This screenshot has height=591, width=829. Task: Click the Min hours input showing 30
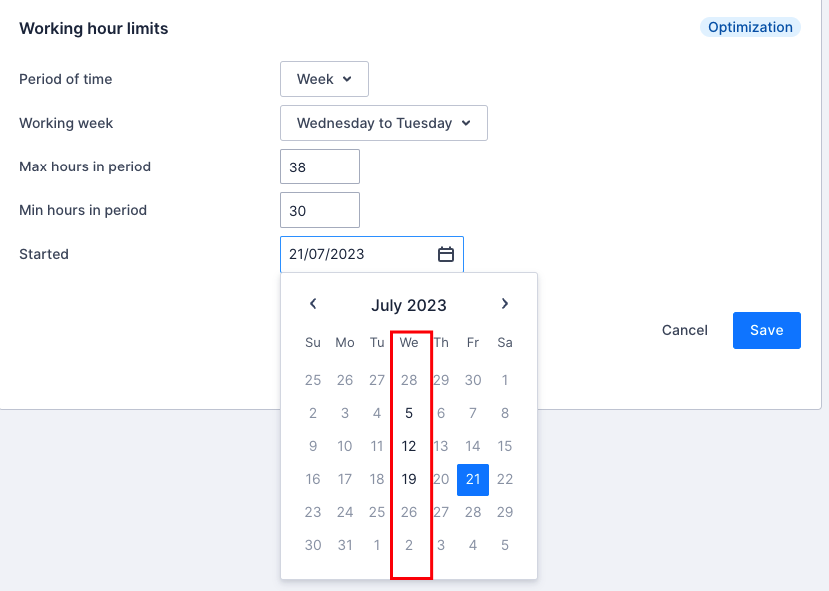319,210
